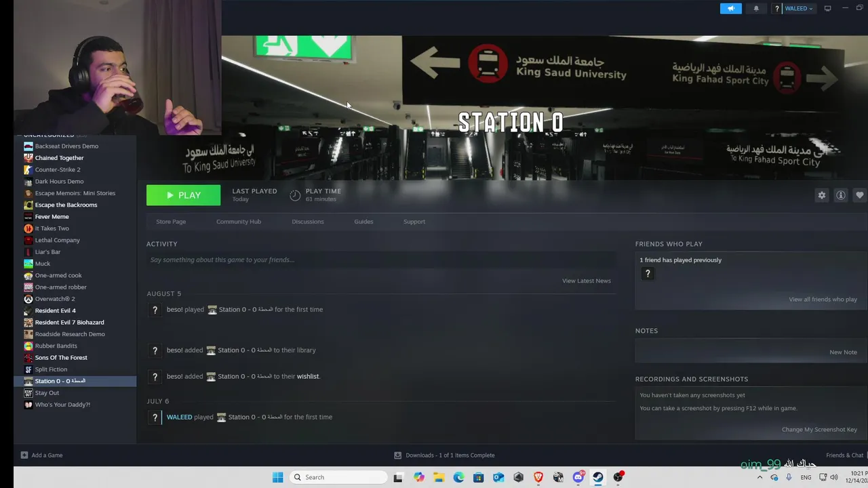Open the Discussions tab
This screenshot has width=868, height=488.
pos(308,222)
